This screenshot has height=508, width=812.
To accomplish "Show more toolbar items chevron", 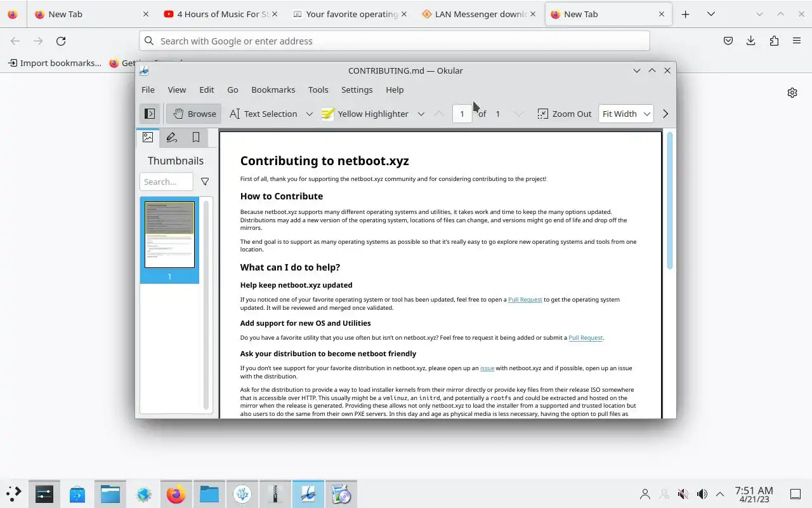I will (x=665, y=114).
